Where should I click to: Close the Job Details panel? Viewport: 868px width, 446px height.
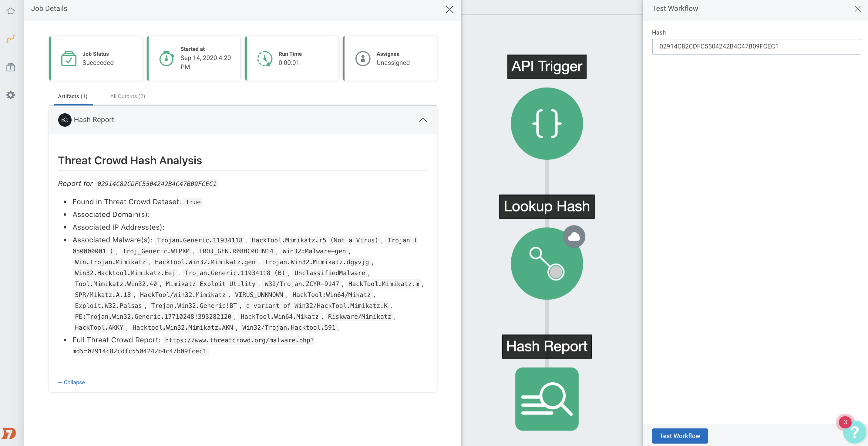click(x=449, y=9)
